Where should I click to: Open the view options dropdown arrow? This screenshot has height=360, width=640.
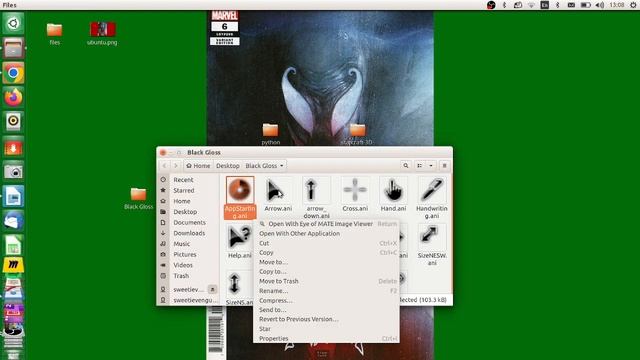pyautogui.click(x=431, y=166)
